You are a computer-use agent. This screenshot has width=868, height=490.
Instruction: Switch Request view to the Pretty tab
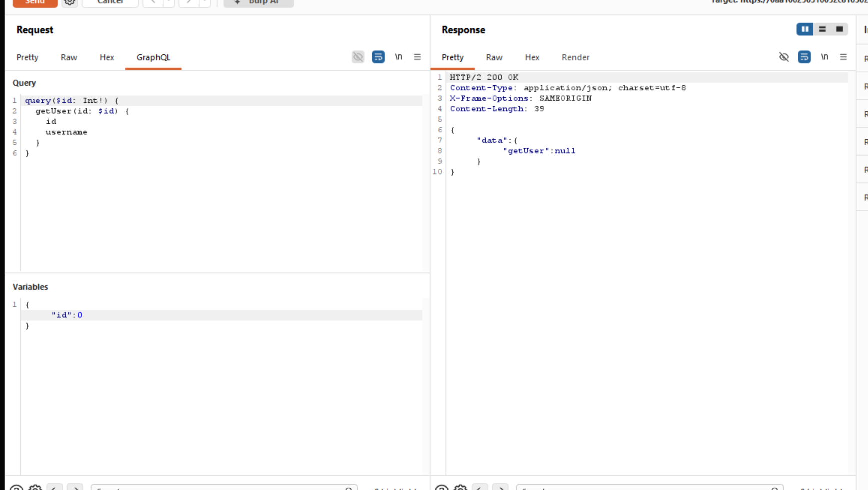pyautogui.click(x=27, y=57)
